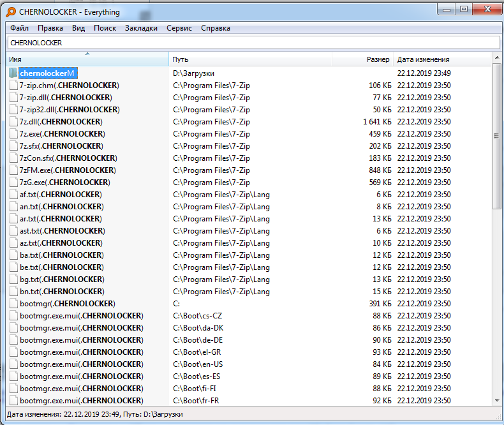Select 7z.sfx(.CHERNOLOCKER) file name
The height and width of the screenshot is (425, 504).
tap(61, 146)
